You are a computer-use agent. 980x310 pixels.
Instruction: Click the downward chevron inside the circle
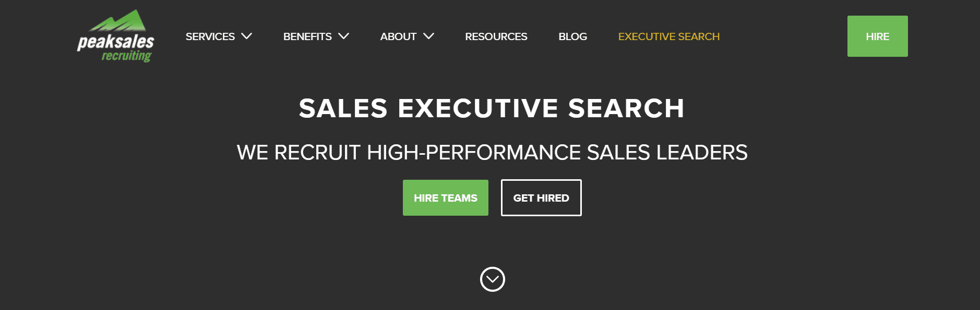coord(491,279)
